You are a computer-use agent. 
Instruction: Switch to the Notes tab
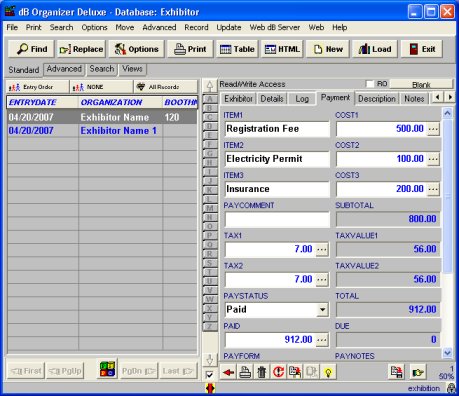click(x=414, y=99)
